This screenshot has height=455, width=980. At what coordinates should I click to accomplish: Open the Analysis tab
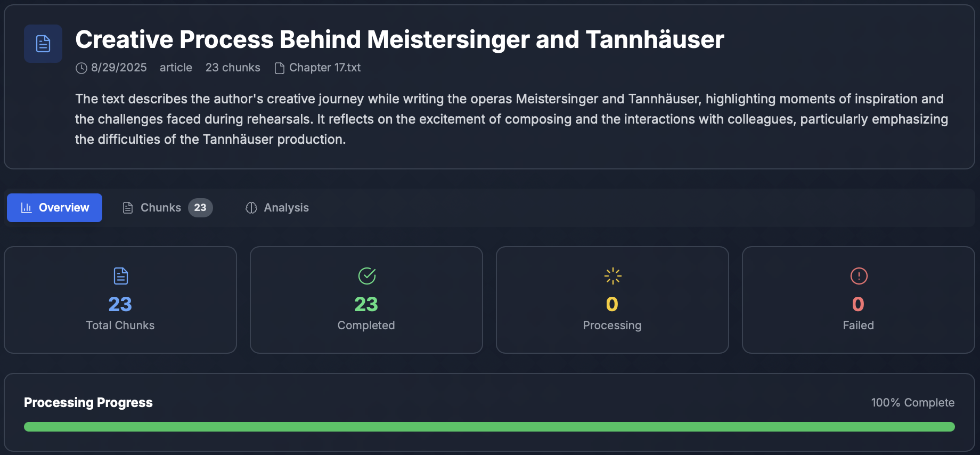[277, 208]
